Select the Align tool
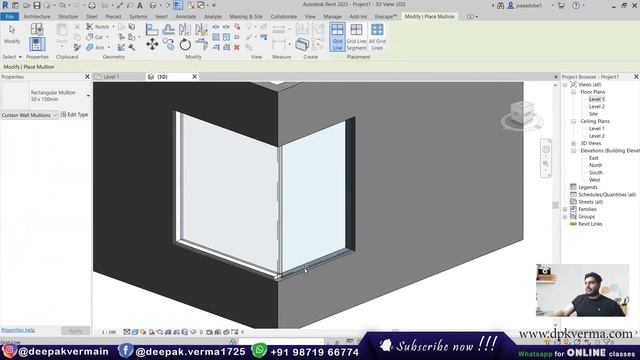Viewport: 640px width, 360px height. 152,29
